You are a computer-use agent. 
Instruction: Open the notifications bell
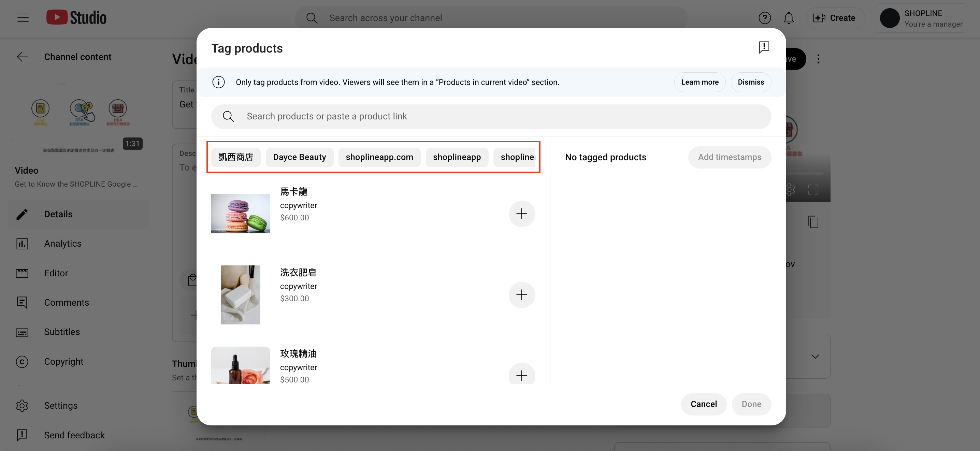(x=788, y=18)
